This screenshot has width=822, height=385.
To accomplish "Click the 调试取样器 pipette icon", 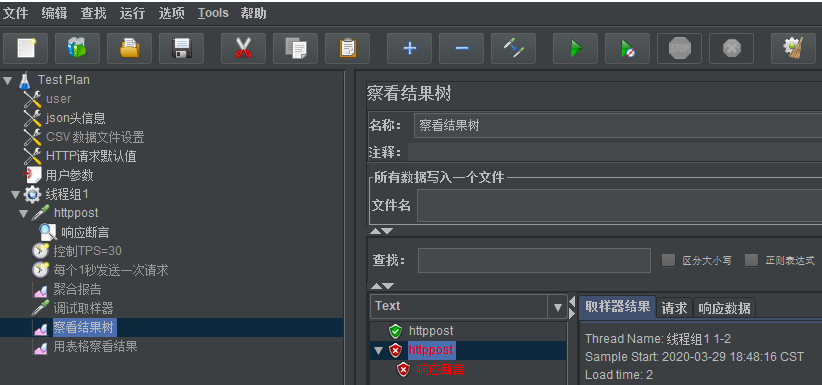I will 40,308.
